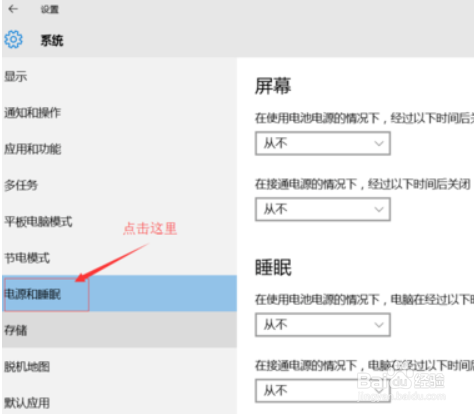Open the 存储 settings page
474x414 pixels.
click(119, 330)
